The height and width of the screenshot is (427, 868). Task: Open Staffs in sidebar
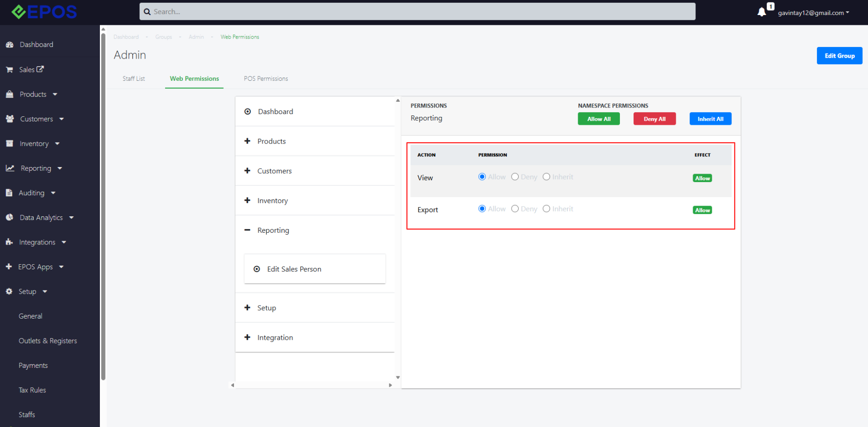pyautogui.click(x=27, y=415)
